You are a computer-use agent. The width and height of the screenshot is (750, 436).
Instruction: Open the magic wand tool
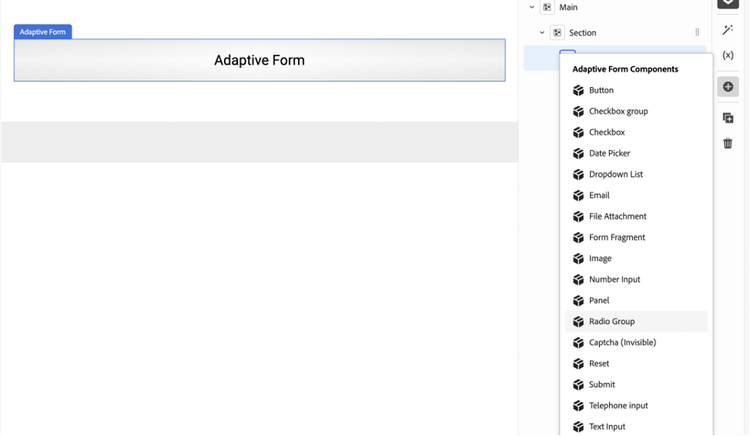point(728,31)
